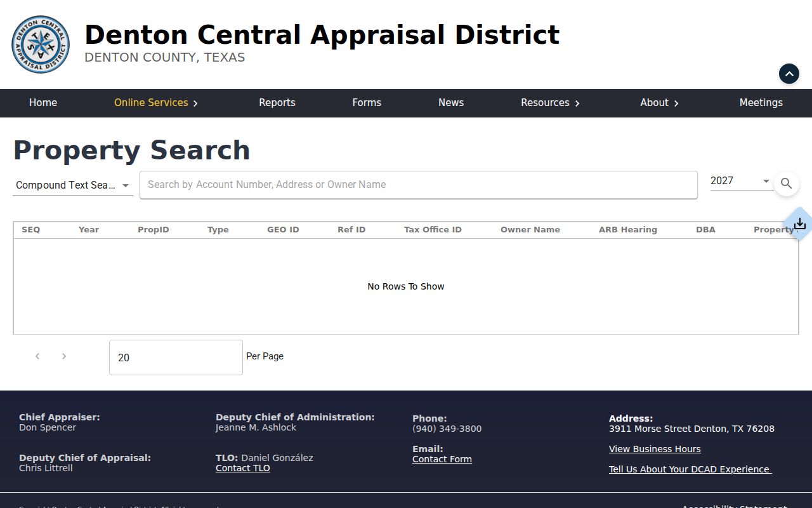Click the download results icon
This screenshot has height=508, width=812.
pyautogui.click(x=800, y=224)
